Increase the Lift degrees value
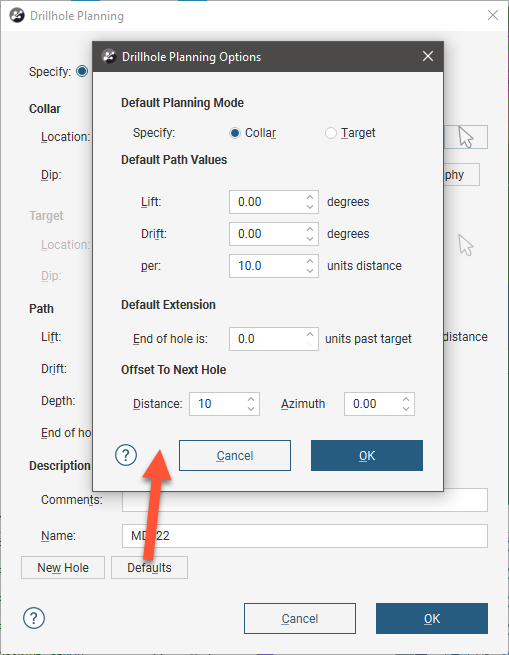 (310, 197)
